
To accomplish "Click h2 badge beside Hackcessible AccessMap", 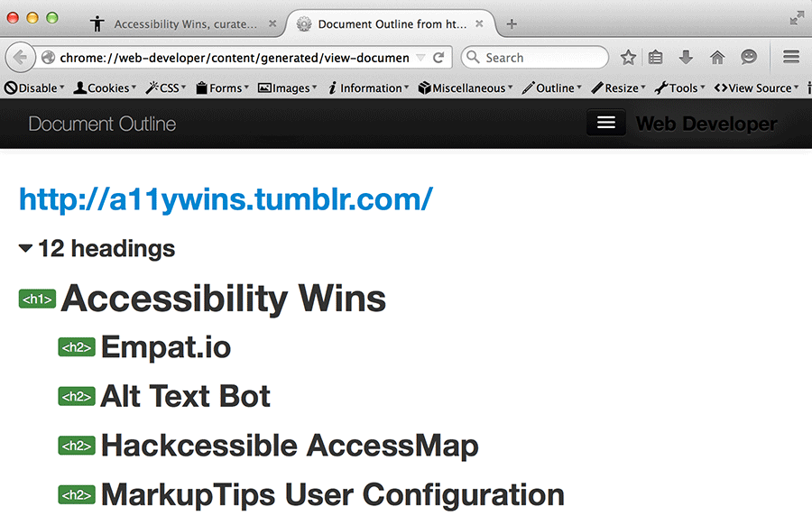I will (x=77, y=446).
